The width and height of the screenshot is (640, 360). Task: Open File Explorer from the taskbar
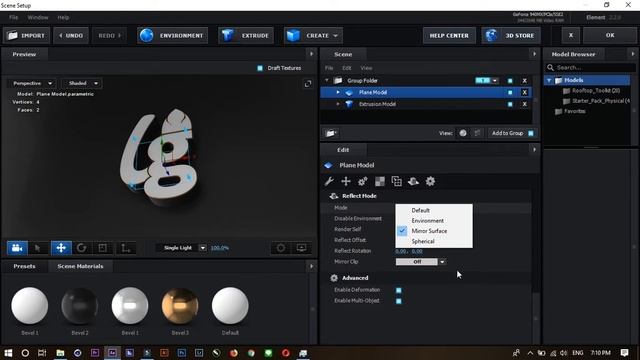60,353
